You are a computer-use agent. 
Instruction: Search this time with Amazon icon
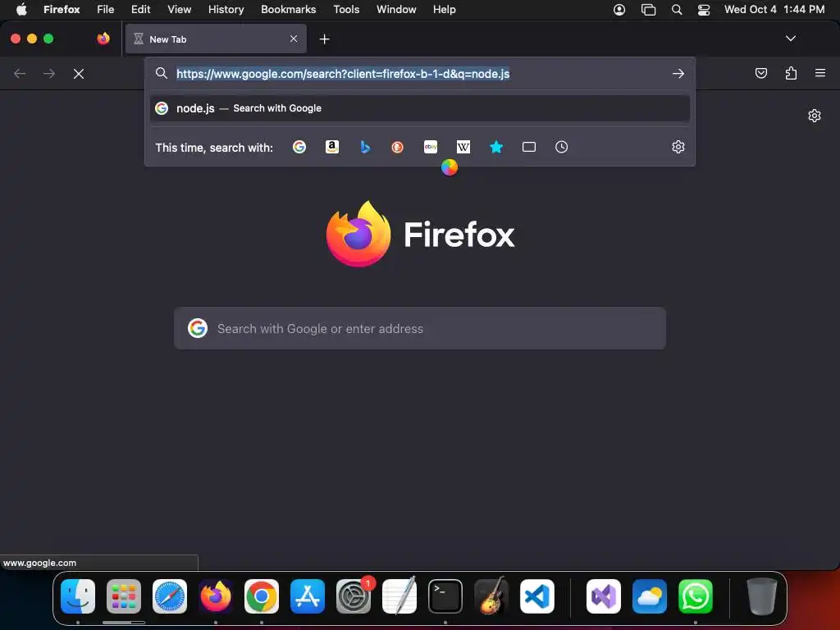332,147
